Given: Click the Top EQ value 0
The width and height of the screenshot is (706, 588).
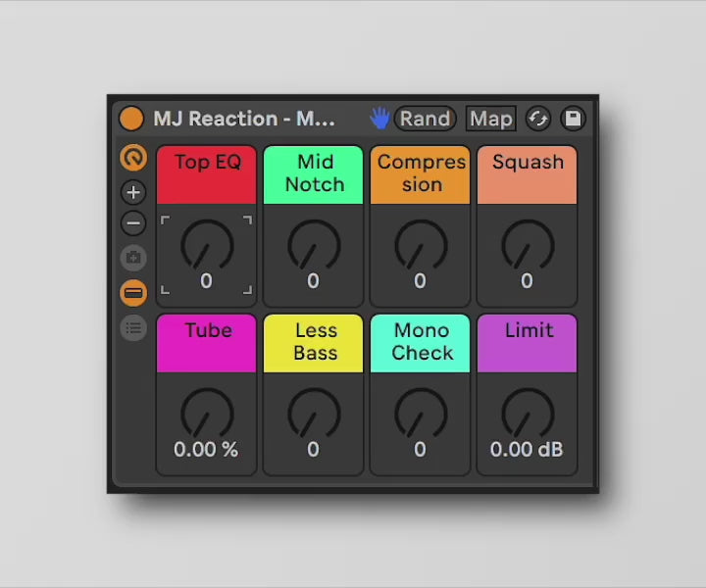Looking at the screenshot, I should [x=206, y=280].
